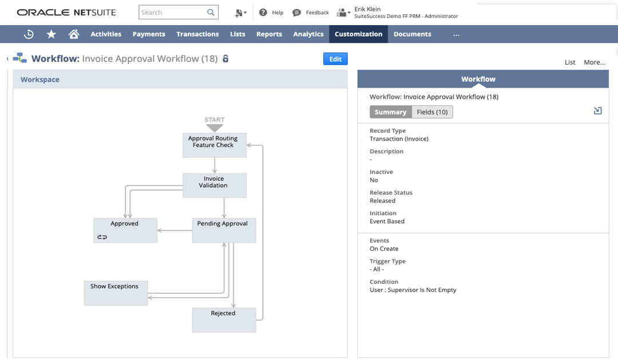Click the Workflow panel header
This screenshot has width=618, height=364.
coord(483,79)
